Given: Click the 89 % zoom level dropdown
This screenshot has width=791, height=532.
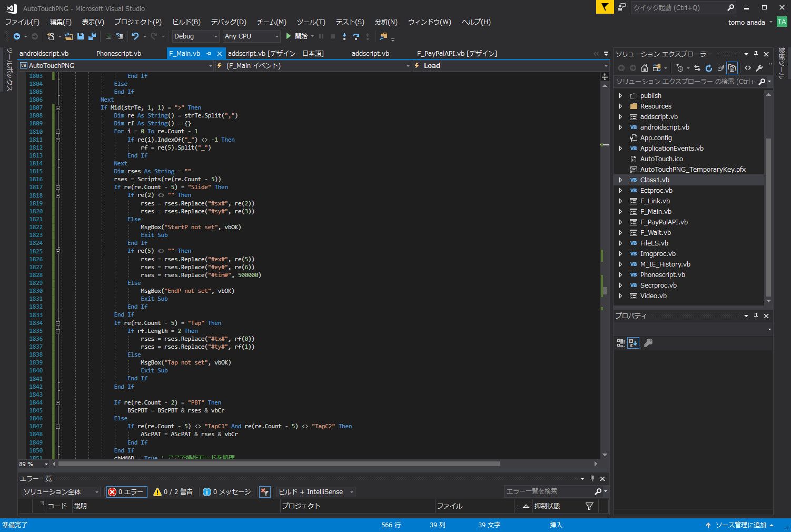Looking at the screenshot, I should (x=34, y=464).
